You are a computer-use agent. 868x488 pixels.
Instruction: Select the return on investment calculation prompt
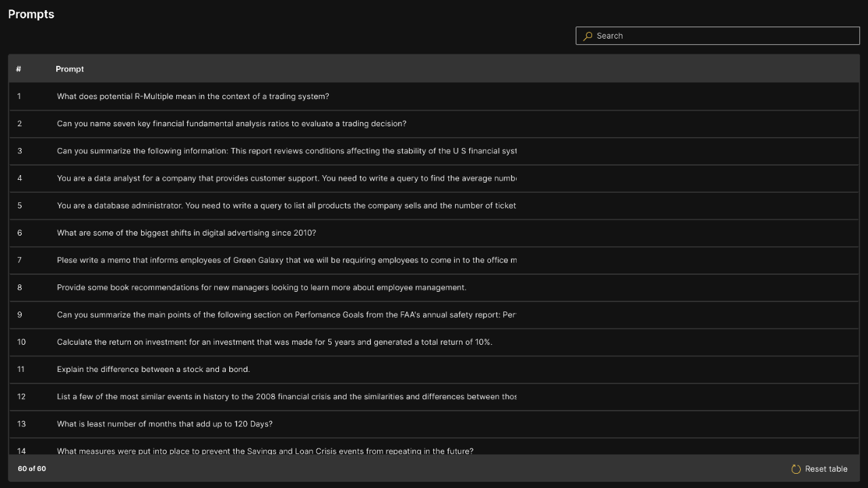(274, 342)
